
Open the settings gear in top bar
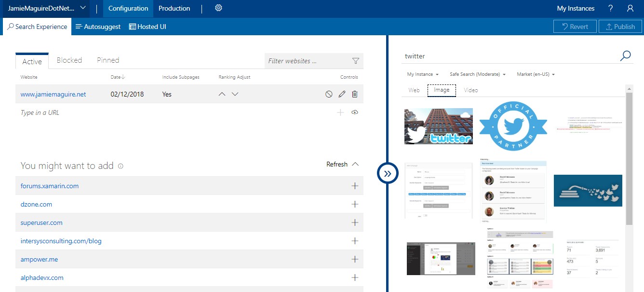click(218, 8)
